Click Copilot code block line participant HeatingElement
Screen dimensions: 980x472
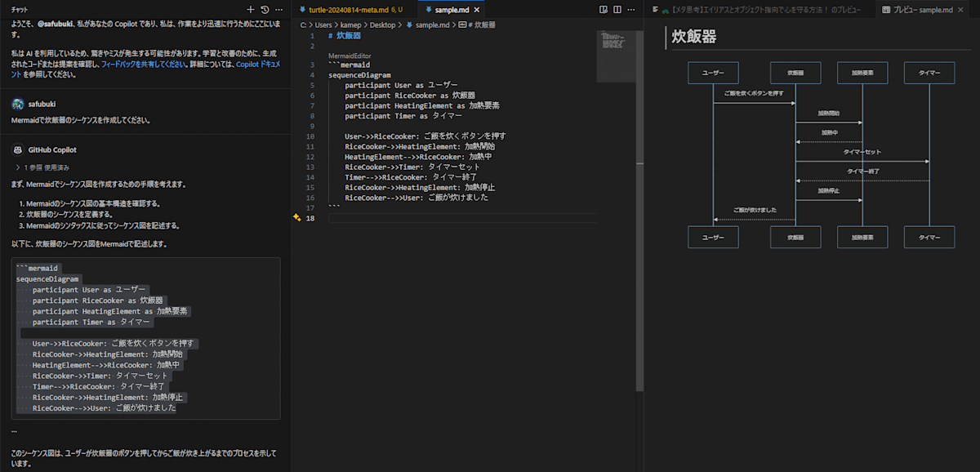tap(110, 311)
